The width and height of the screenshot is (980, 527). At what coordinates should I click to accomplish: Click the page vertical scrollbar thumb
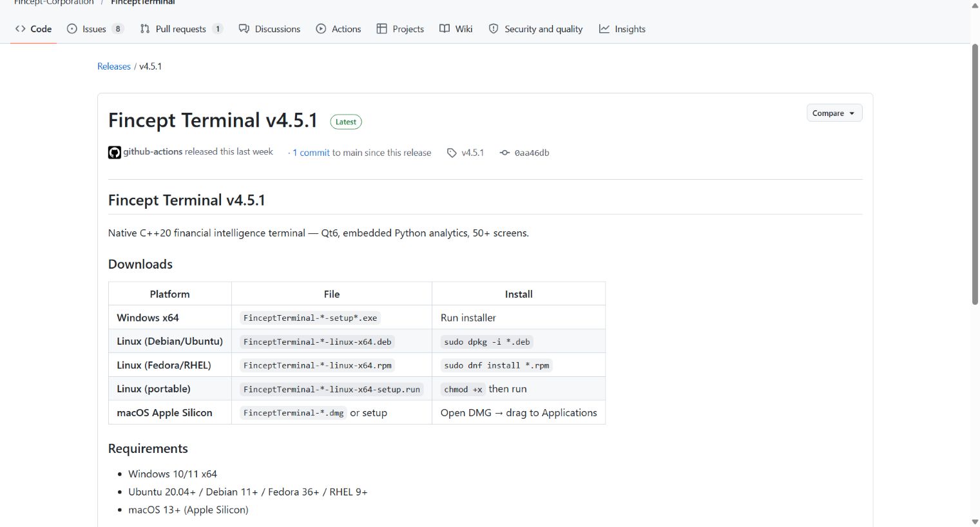point(975,174)
